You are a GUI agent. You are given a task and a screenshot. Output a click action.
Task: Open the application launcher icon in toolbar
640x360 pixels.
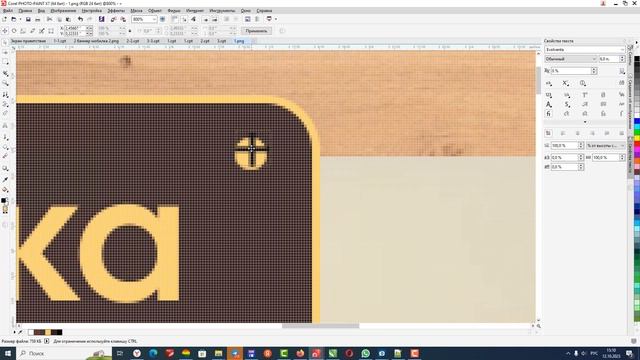(x=269, y=19)
